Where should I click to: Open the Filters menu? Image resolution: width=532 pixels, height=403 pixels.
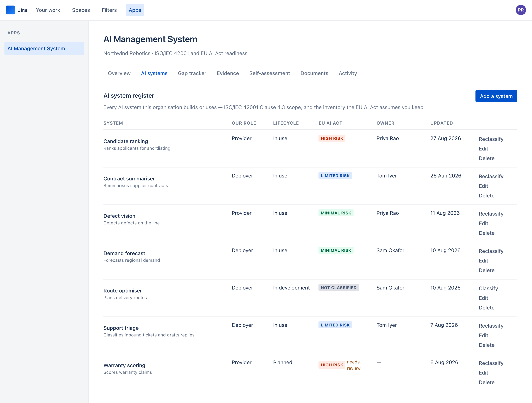coord(109,10)
